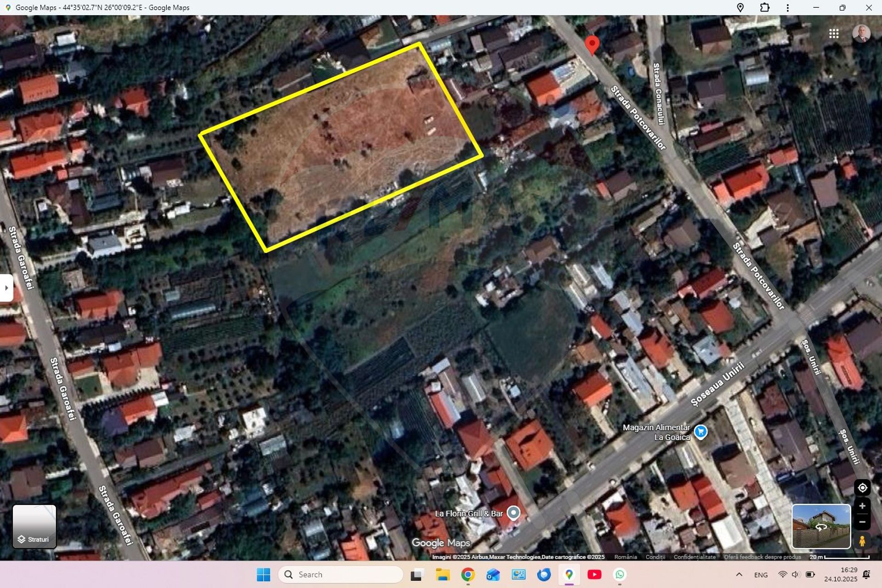Zoom in with the plus button
This screenshot has width=882, height=588.
click(x=862, y=506)
